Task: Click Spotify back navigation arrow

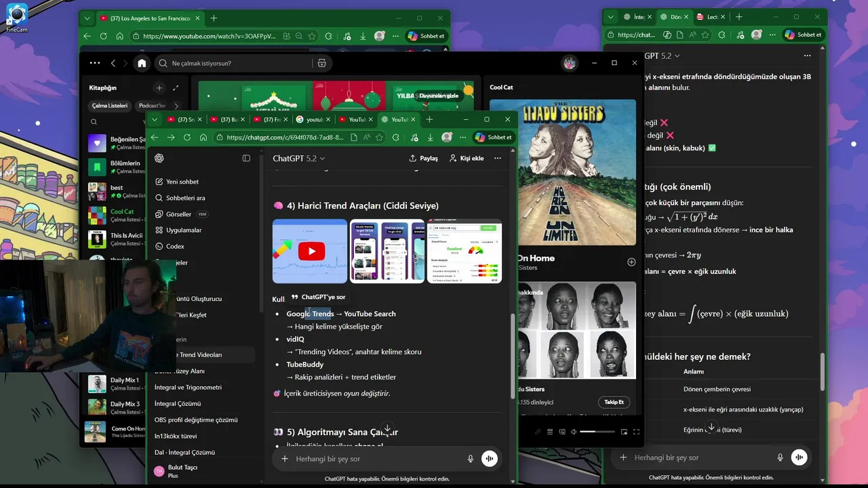Action: 113,63
